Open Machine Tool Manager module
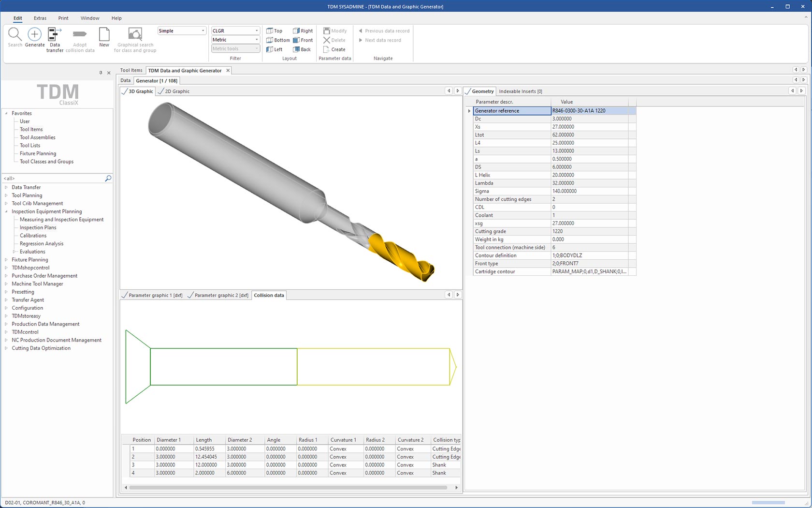This screenshot has width=812, height=508. click(x=38, y=284)
